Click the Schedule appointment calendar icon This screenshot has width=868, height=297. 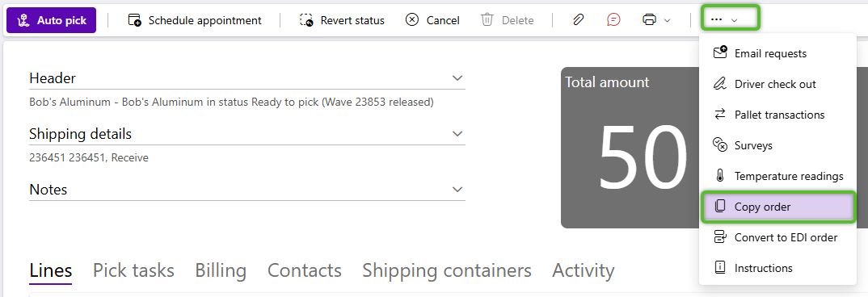[134, 20]
